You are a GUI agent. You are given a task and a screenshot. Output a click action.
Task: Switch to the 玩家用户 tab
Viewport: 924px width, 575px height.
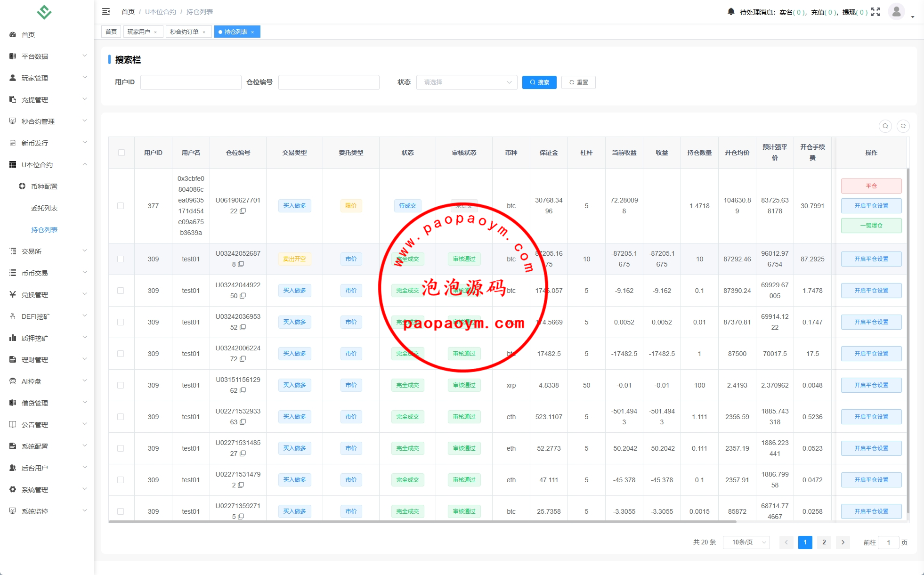pyautogui.click(x=139, y=32)
